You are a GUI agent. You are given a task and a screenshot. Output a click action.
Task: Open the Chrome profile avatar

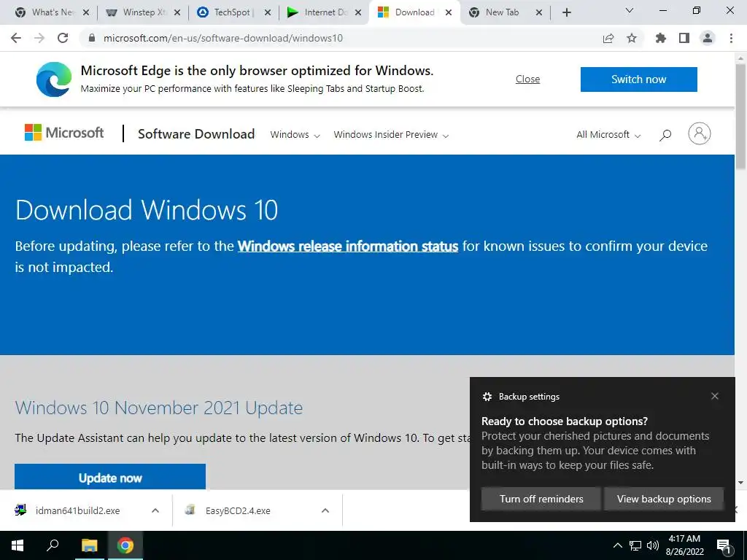pyautogui.click(x=708, y=38)
